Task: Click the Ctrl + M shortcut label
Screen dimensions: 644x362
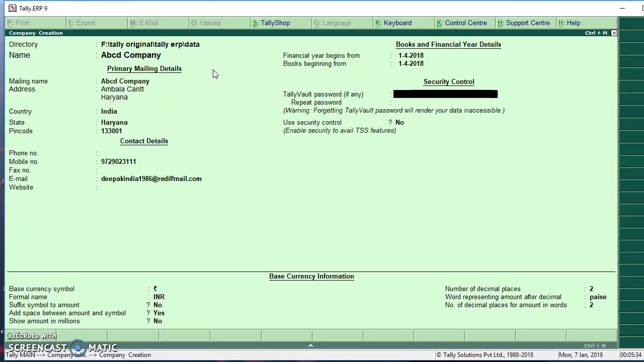Action: (x=596, y=33)
